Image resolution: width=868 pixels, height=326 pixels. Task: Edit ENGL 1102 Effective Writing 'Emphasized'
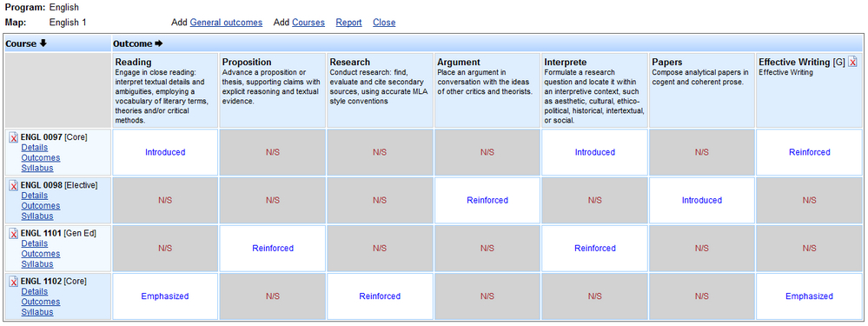pyautogui.click(x=809, y=296)
